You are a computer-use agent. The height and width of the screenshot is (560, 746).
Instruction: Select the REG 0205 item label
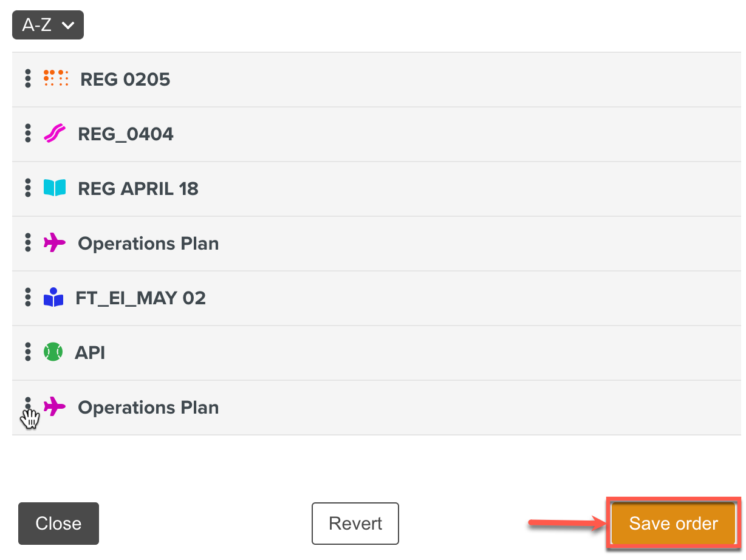[125, 80]
